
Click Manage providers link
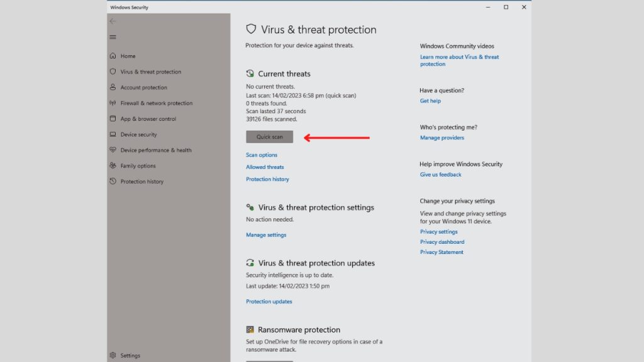click(x=442, y=138)
